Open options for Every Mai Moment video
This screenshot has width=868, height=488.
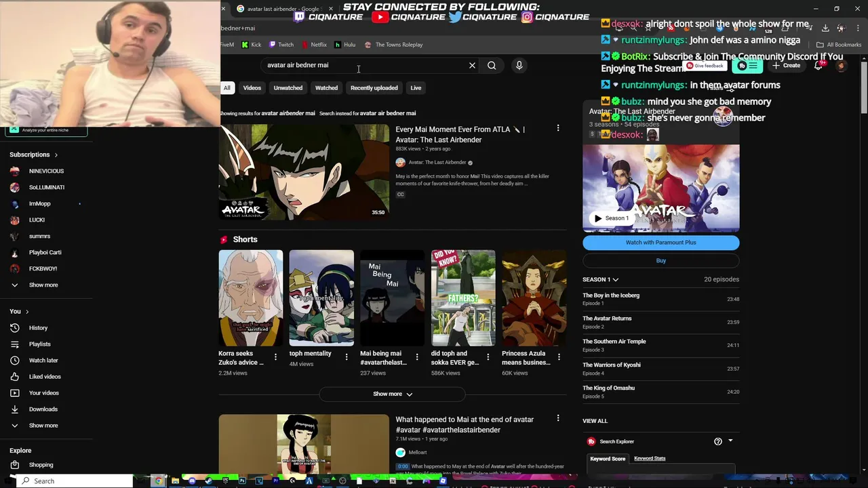point(558,128)
